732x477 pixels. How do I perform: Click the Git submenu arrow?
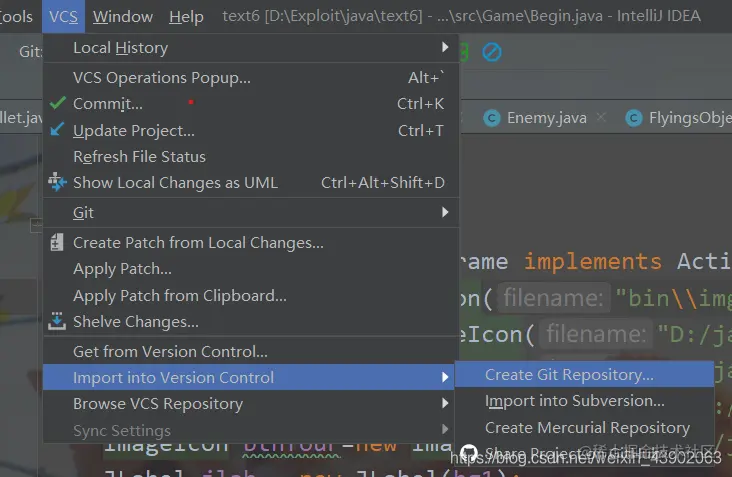coord(445,212)
